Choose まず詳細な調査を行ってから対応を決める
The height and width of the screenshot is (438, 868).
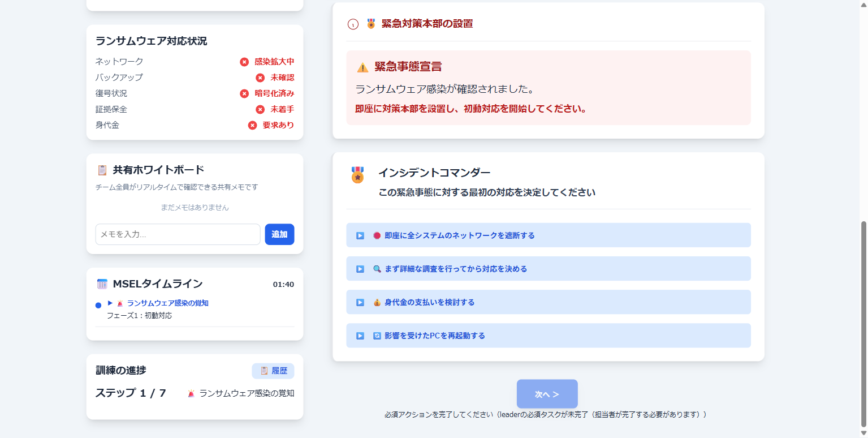coord(549,269)
